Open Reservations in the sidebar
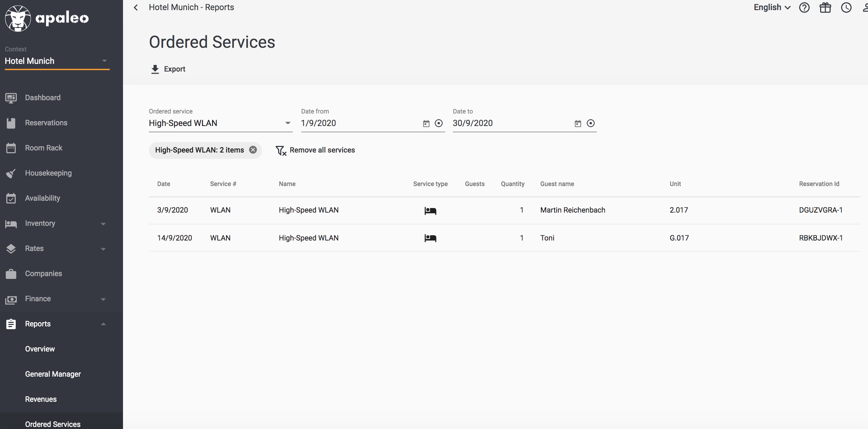Screen dimensions: 868x429 tap(46, 123)
